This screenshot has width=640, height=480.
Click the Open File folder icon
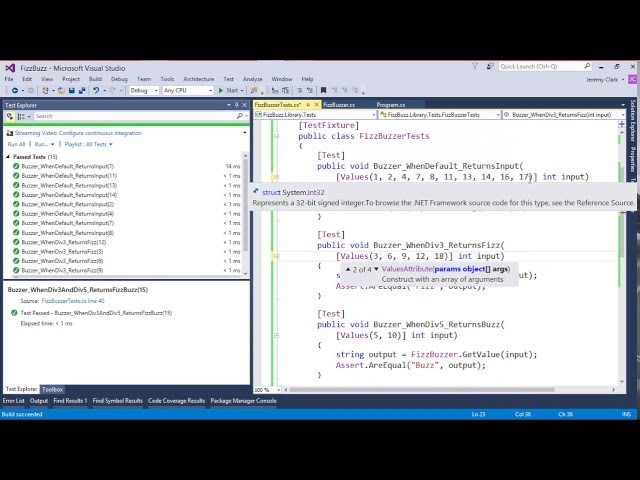point(61,90)
